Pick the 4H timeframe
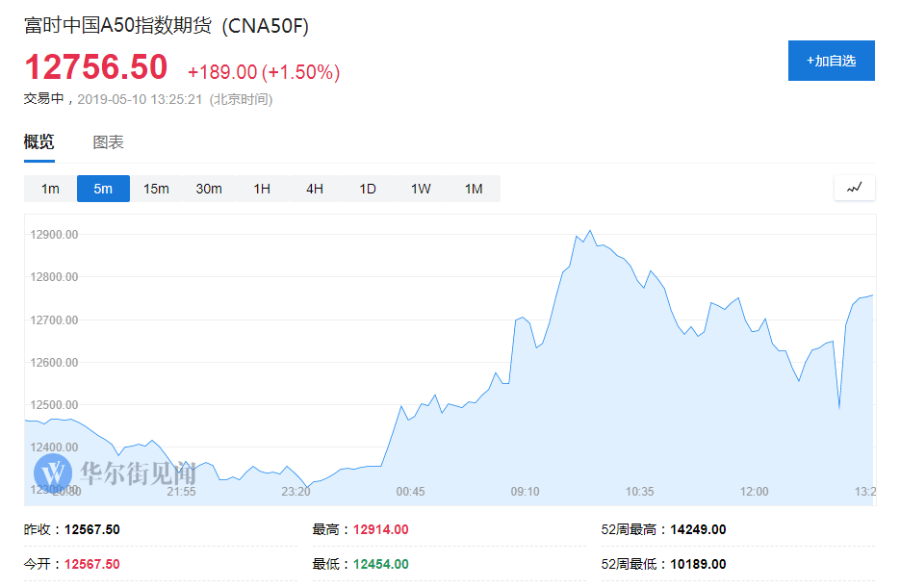The height and width of the screenshot is (588, 900). click(x=315, y=189)
